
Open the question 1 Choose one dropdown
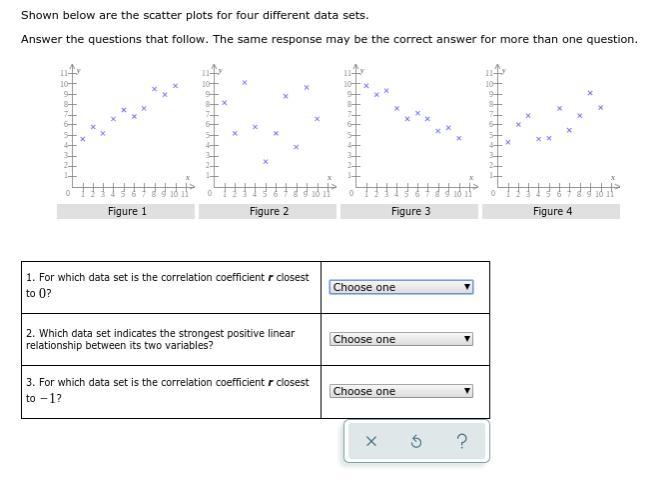(401, 287)
